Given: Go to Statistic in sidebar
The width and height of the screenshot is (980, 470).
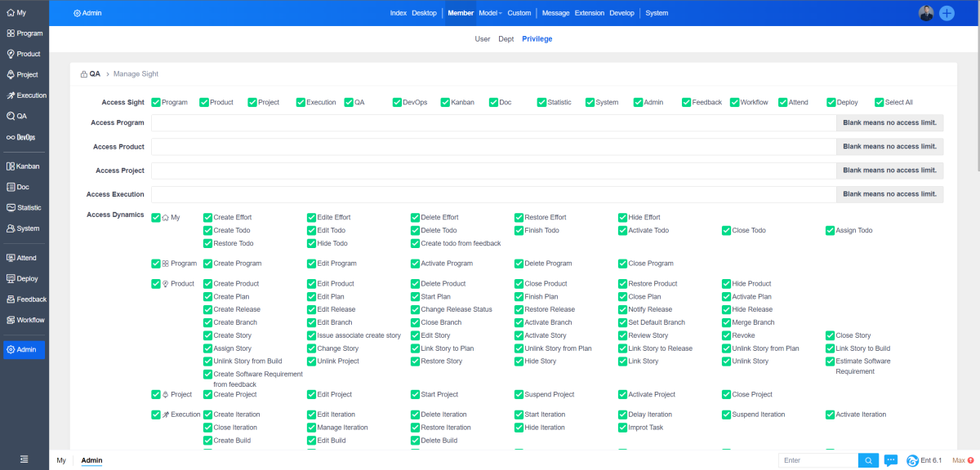Looking at the screenshot, I should point(24,208).
